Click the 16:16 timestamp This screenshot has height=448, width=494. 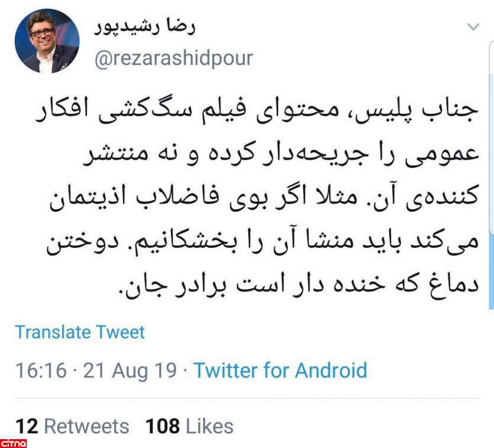click(x=41, y=370)
